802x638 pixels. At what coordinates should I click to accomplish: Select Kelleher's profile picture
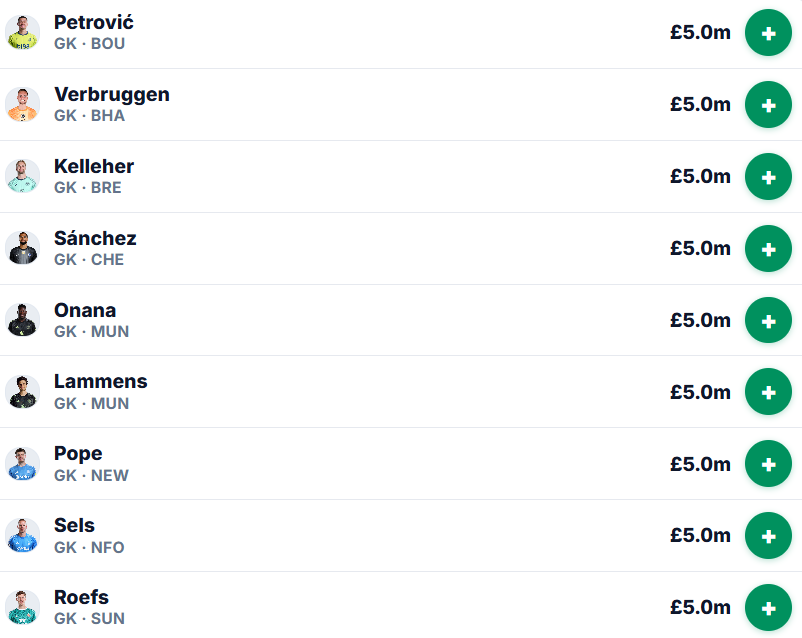pyautogui.click(x=23, y=177)
